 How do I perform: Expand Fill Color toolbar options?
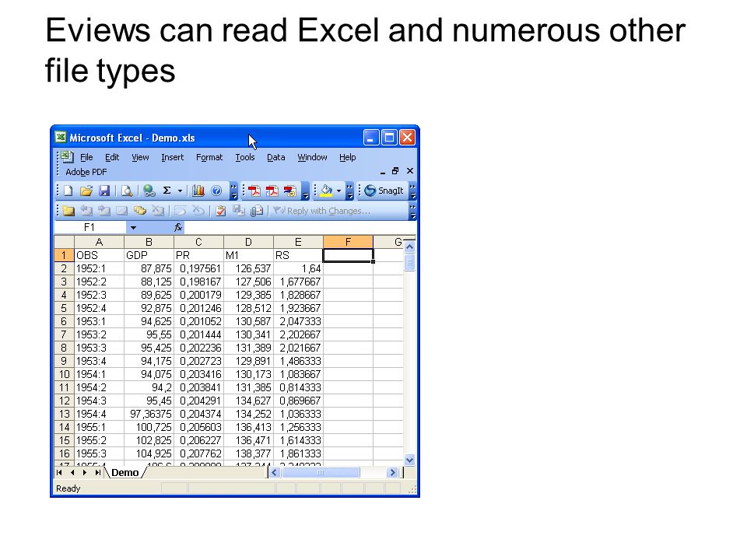pos(350,191)
